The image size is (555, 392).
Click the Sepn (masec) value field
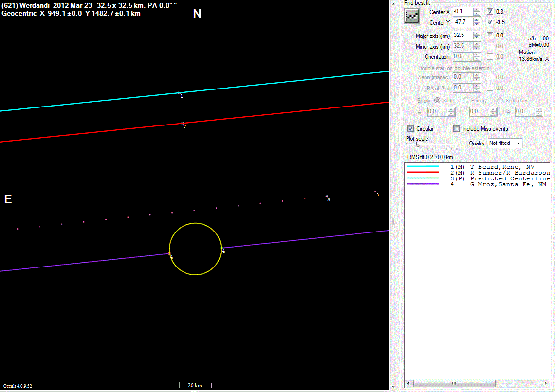(463, 77)
